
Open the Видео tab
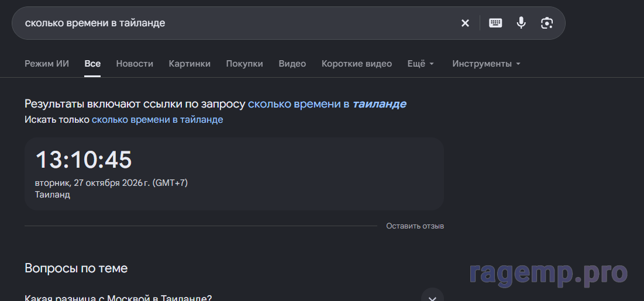pyautogui.click(x=292, y=64)
